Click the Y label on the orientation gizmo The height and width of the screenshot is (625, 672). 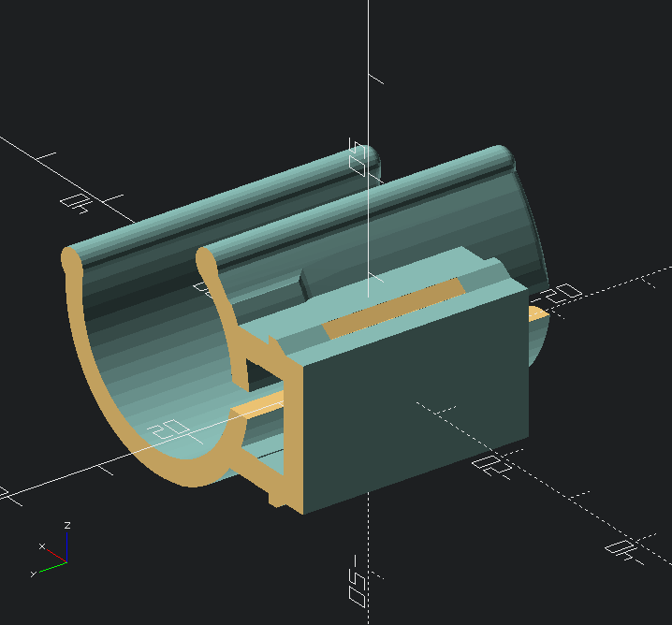pyautogui.click(x=33, y=573)
